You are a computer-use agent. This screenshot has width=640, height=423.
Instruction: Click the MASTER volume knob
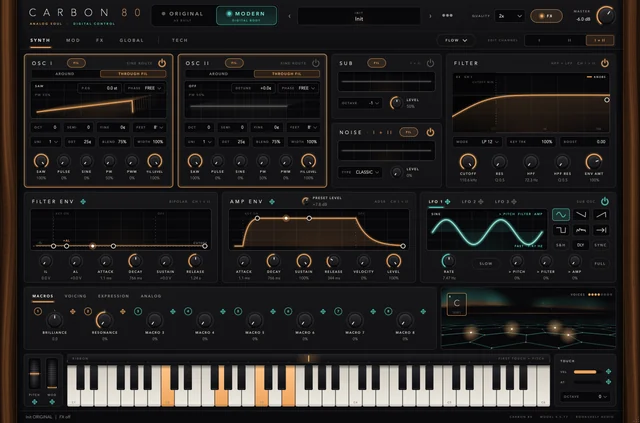pyautogui.click(x=606, y=16)
